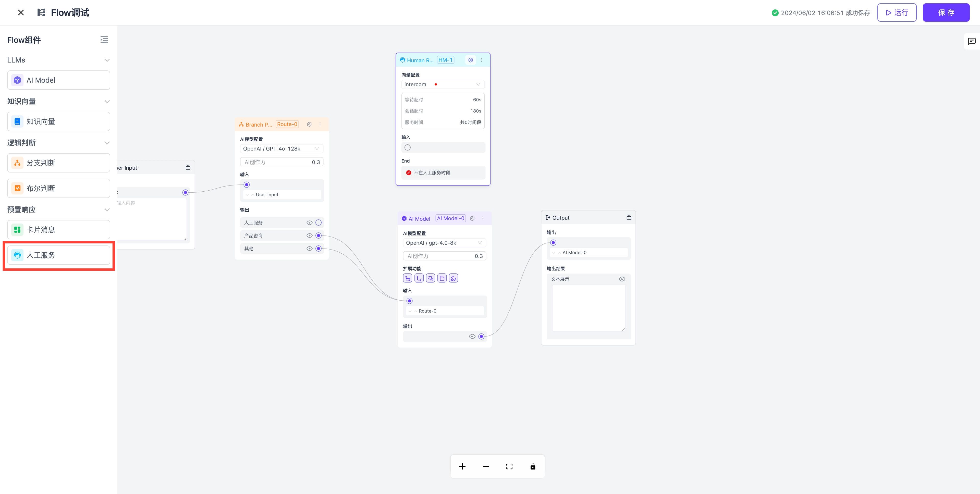Click the Route-0 tag on the Branch node
The height and width of the screenshot is (494, 980).
point(287,124)
